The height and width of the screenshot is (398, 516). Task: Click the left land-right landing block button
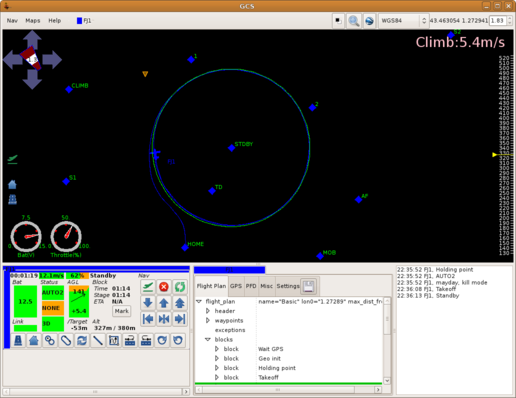point(130,340)
